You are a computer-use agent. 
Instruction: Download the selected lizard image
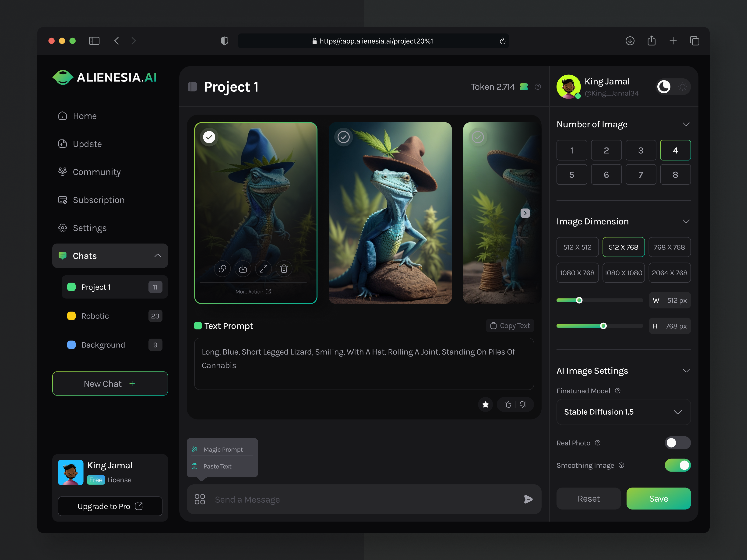[x=243, y=269]
